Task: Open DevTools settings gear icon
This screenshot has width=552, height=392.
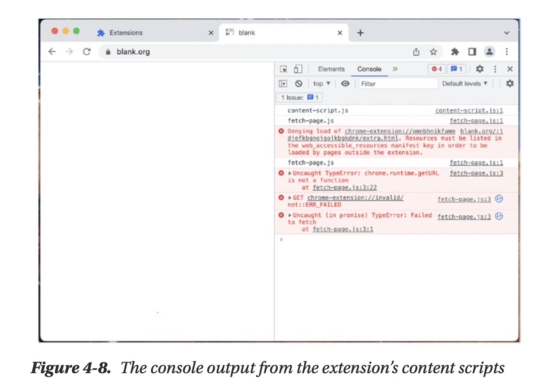Action: tap(480, 69)
